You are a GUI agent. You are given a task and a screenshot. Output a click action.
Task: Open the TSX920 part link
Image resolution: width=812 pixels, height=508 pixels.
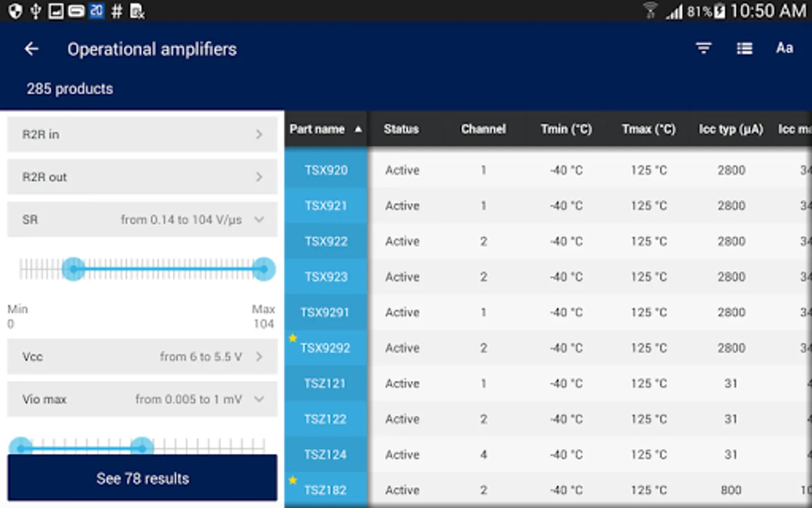pos(326,170)
